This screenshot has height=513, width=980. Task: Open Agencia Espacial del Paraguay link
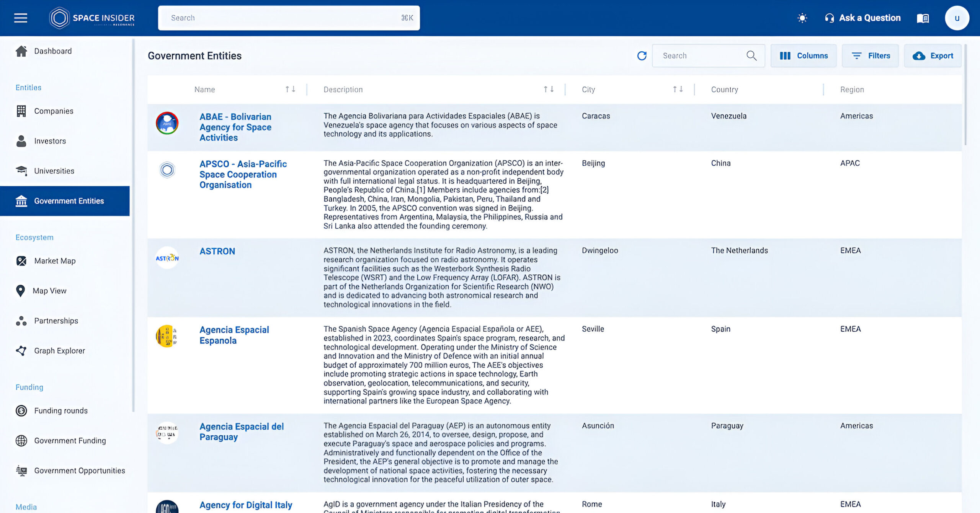(x=242, y=432)
